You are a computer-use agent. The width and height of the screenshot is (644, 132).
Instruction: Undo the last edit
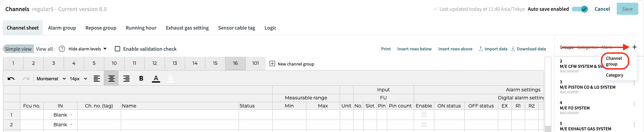click(x=11, y=79)
